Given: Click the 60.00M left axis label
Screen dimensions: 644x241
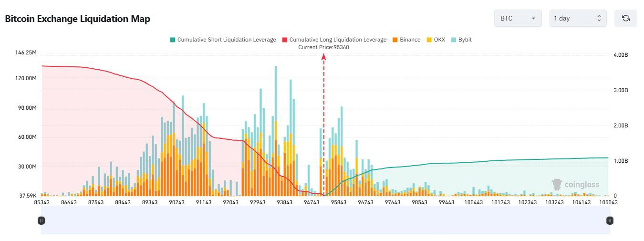Looking at the screenshot, I should tap(27, 137).
